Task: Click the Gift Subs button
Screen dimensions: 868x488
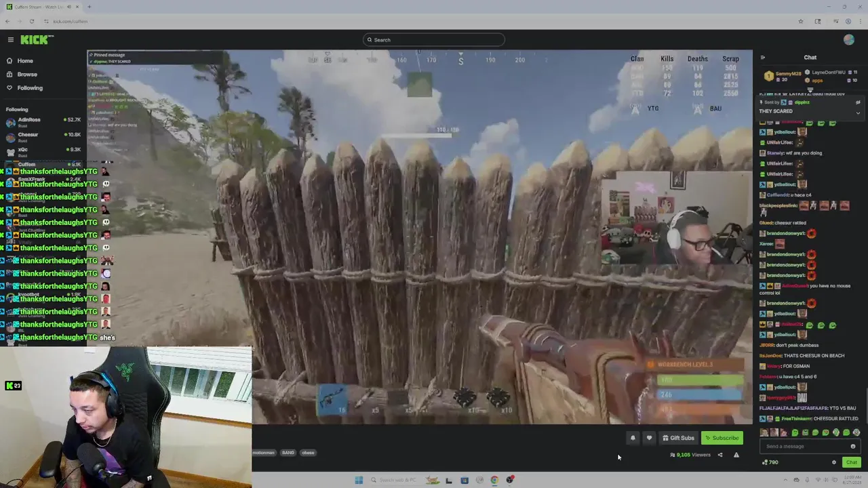Action: point(678,438)
